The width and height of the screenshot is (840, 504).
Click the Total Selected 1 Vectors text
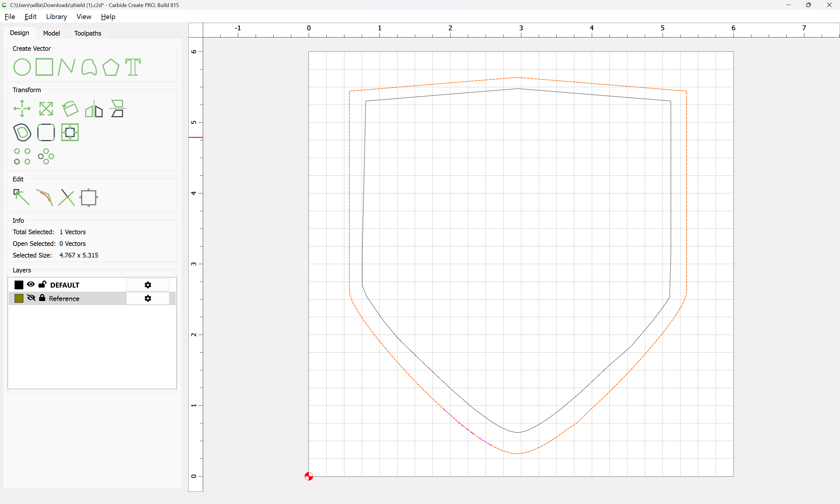pyautogui.click(x=49, y=232)
